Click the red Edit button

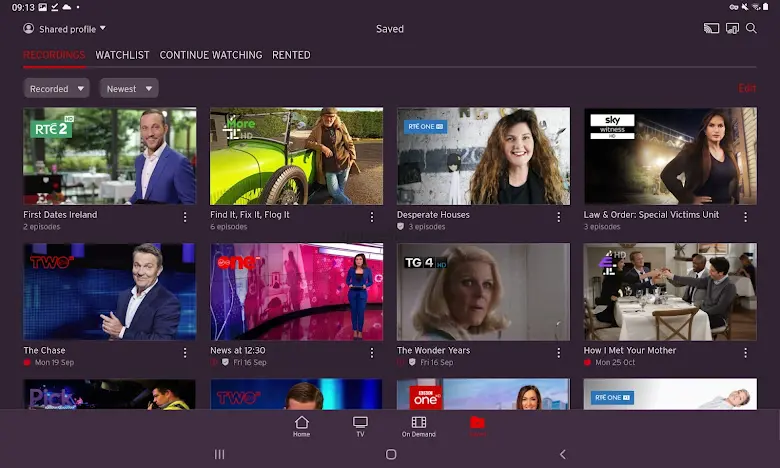(747, 89)
